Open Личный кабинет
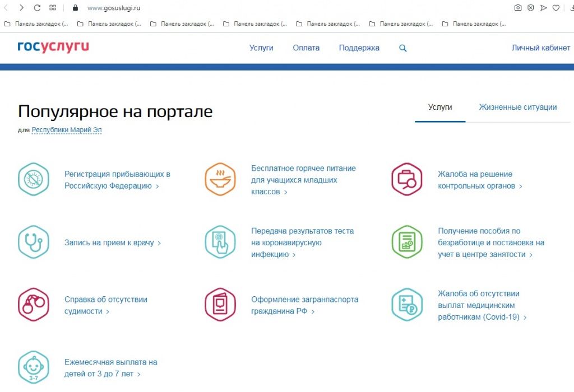Screen dimensions: 574x392 [x=541, y=48]
